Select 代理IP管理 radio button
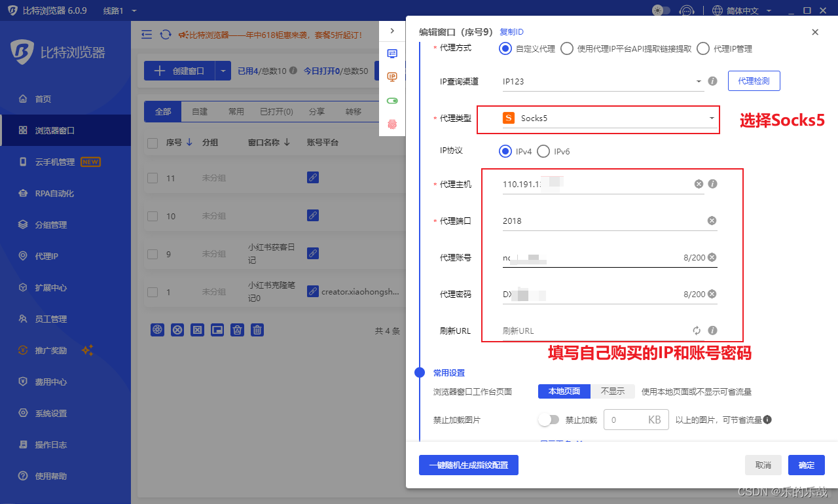The image size is (838, 504). [x=703, y=48]
